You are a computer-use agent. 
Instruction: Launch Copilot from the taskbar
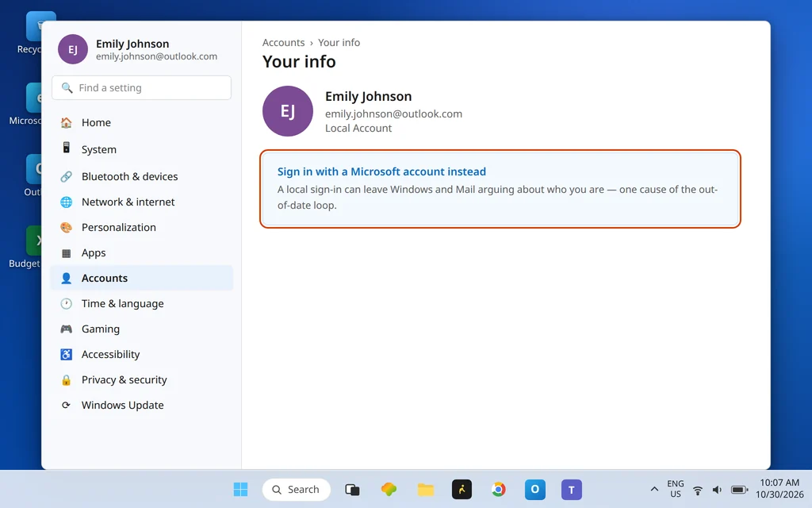pyautogui.click(x=389, y=489)
